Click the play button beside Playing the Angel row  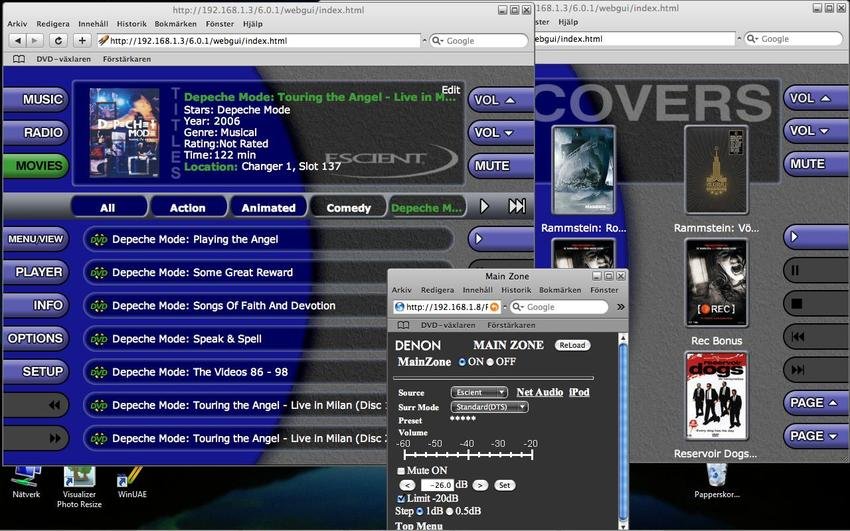pos(500,239)
